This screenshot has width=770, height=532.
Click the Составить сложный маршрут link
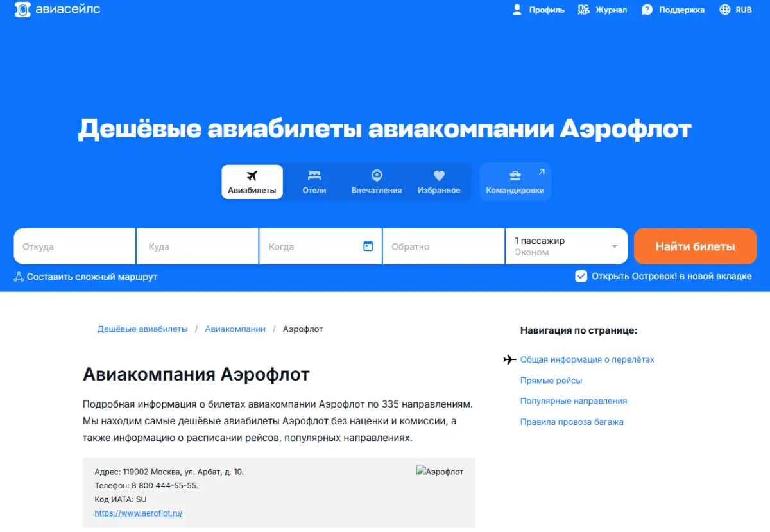pos(92,277)
